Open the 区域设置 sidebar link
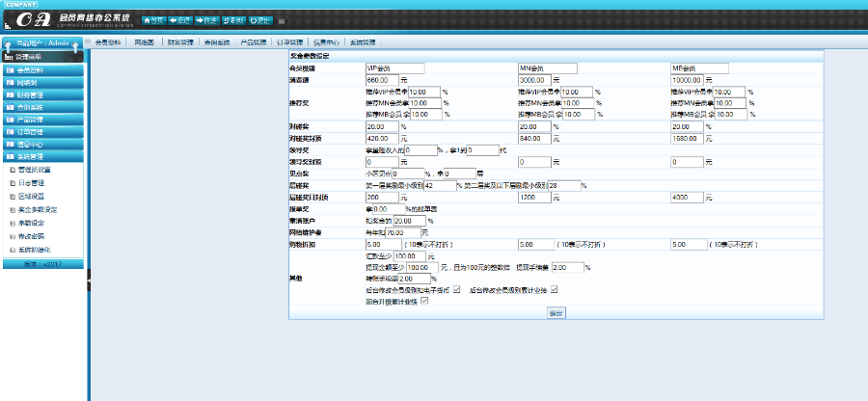The image size is (868, 401). (x=31, y=196)
